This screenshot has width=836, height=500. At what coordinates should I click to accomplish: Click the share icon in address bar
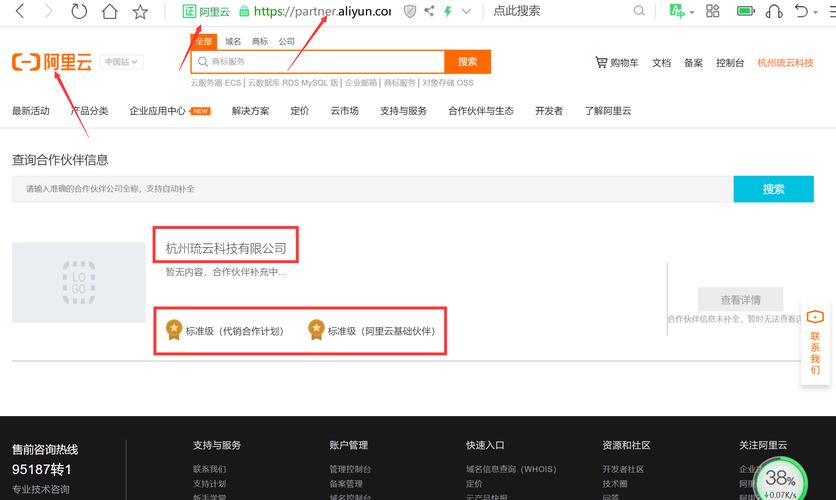tap(429, 11)
